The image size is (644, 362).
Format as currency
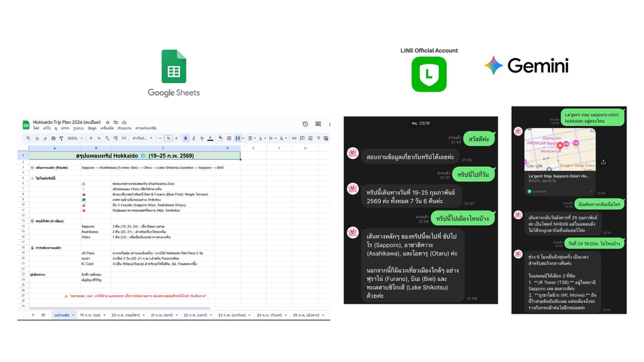91,138
